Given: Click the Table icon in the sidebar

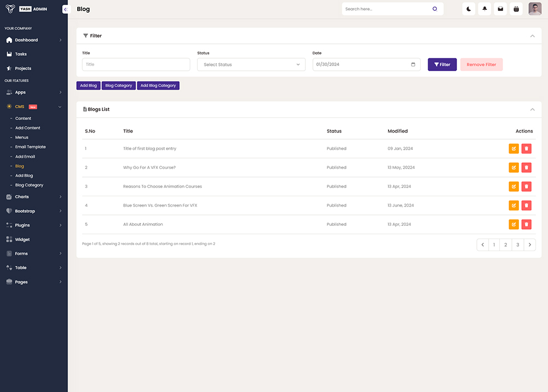Looking at the screenshot, I should tap(9, 268).
